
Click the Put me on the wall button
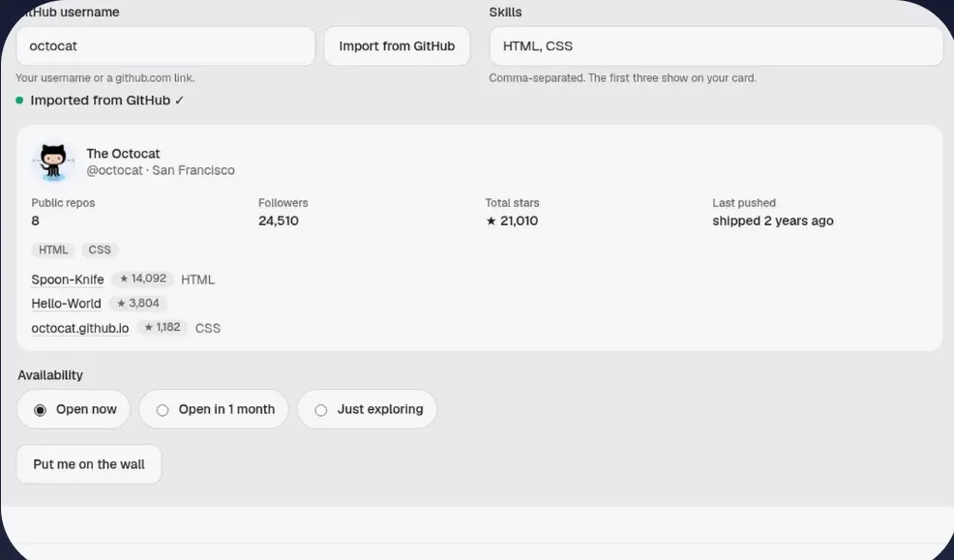(x=89, y=464)
